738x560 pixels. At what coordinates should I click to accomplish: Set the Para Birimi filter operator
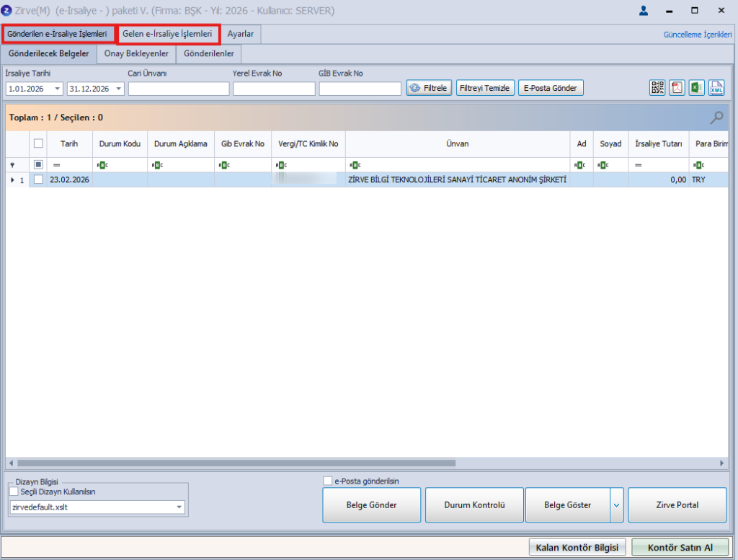tap(699, 165)
